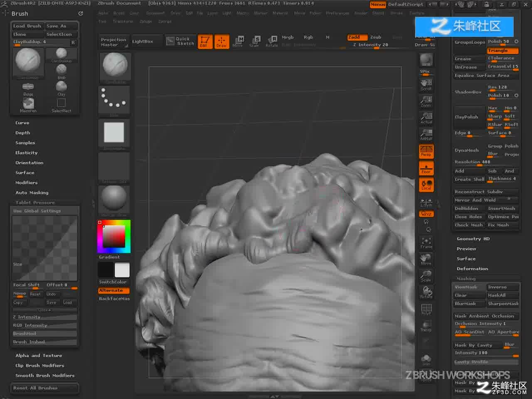
Task: Click the Scroll canvas icon
Action: [x=426, y=85]
